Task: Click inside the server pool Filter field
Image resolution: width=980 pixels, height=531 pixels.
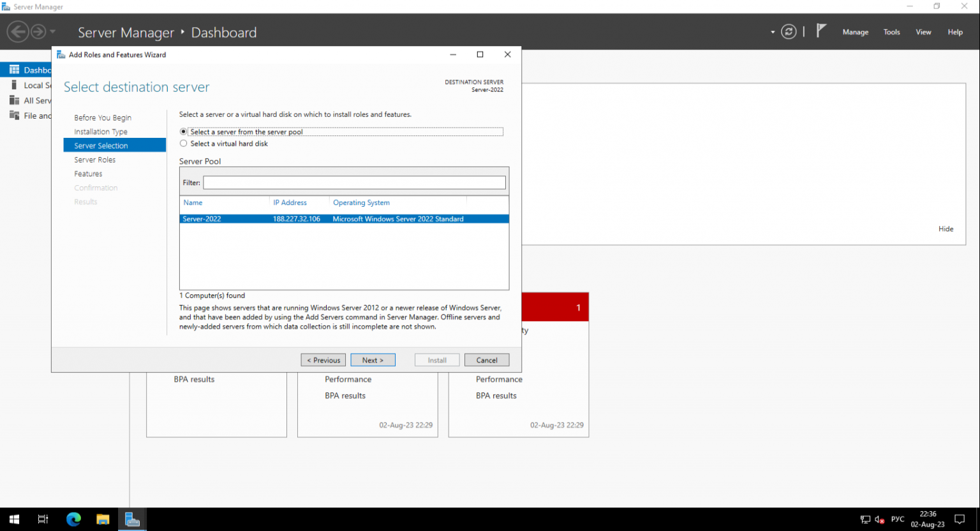Action: pyautogui.click(x=353, y=182)
